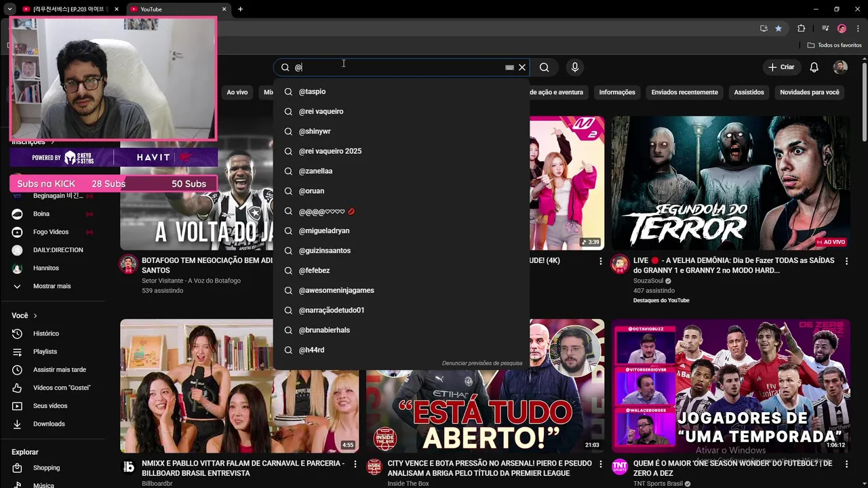
Task: Open the Hannitos subscription channel
Action: coord(52,268)
